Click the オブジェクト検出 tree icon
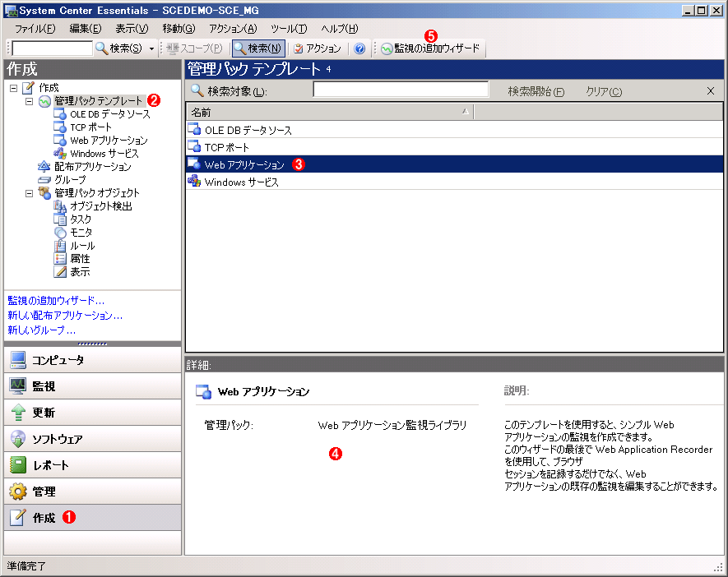Viewport: 728px width, 577px height. click(60, 206)
